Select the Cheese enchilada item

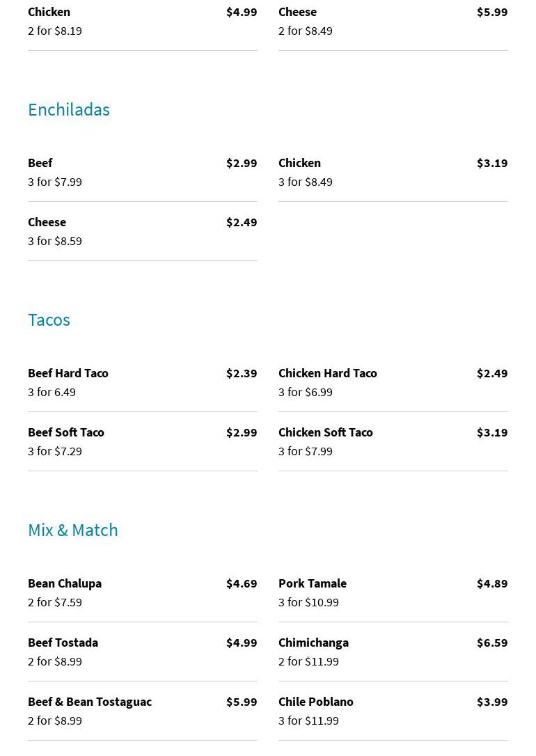47,222
